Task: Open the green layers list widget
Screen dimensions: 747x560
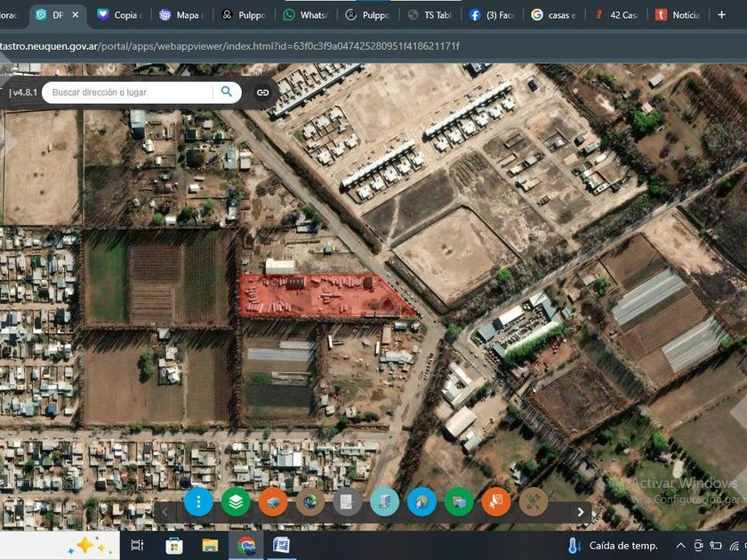Action: click(236, 501)
